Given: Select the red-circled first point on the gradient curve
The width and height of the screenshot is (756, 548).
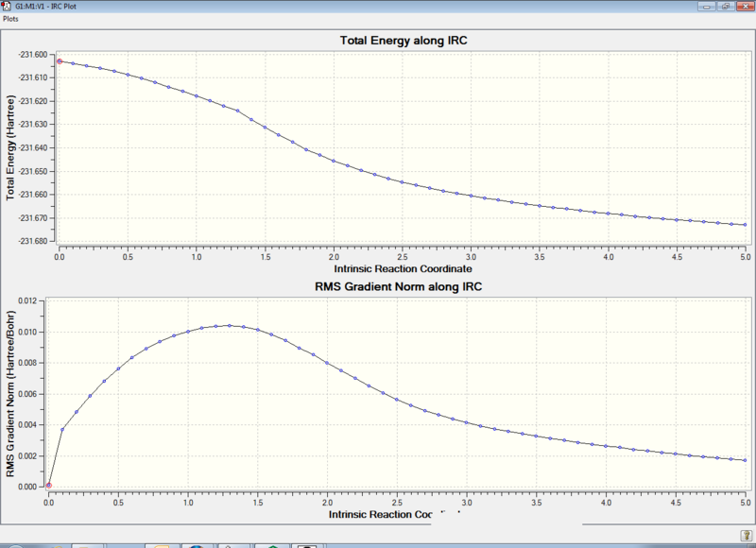Looking at the screenshot, I should pyautogui.click(x=49, y=486).
